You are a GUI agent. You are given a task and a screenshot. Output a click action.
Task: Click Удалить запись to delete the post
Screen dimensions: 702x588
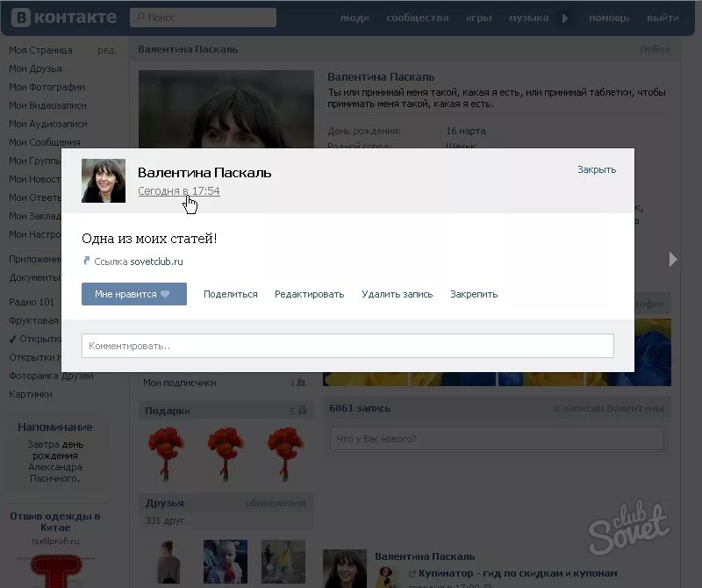(x=398, y=294)
